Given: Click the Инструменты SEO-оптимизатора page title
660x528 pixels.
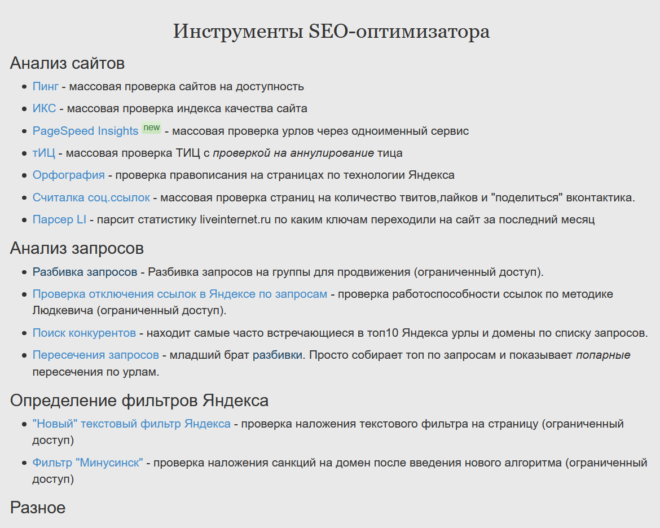Looking at the screenshot, I should [x=331, y=31].
